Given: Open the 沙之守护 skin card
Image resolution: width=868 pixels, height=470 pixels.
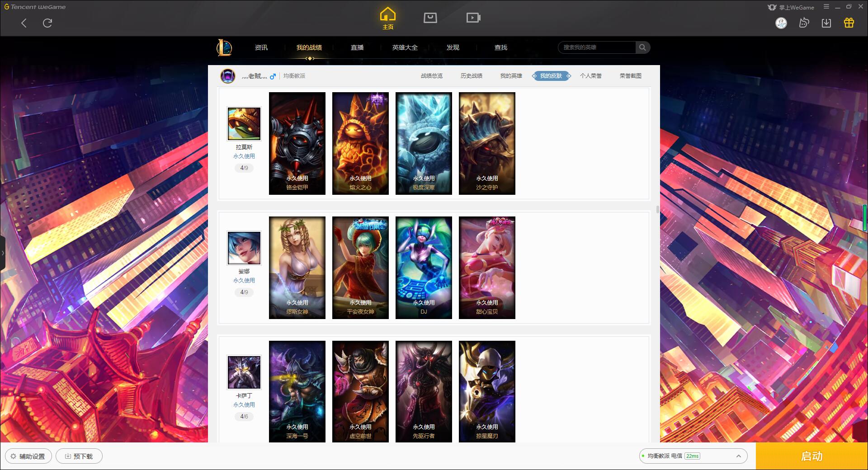Looking at the screenshot, I should point(487,143).
